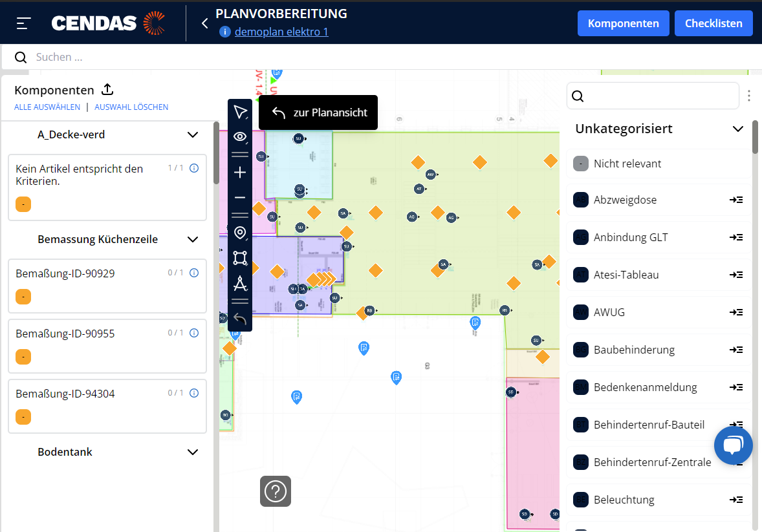Toggle the eye visibility tool
This screenshot has height=532, width=762.
pos(240,136)
